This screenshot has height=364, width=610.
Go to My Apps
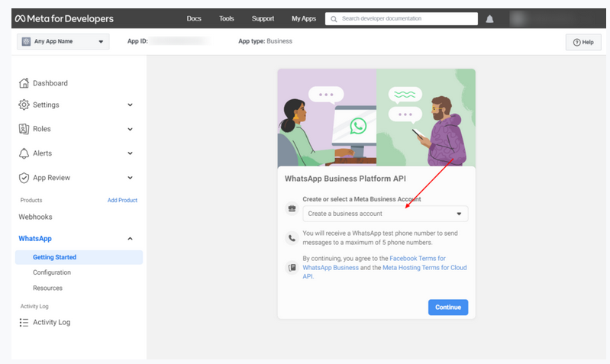(304, 18)
